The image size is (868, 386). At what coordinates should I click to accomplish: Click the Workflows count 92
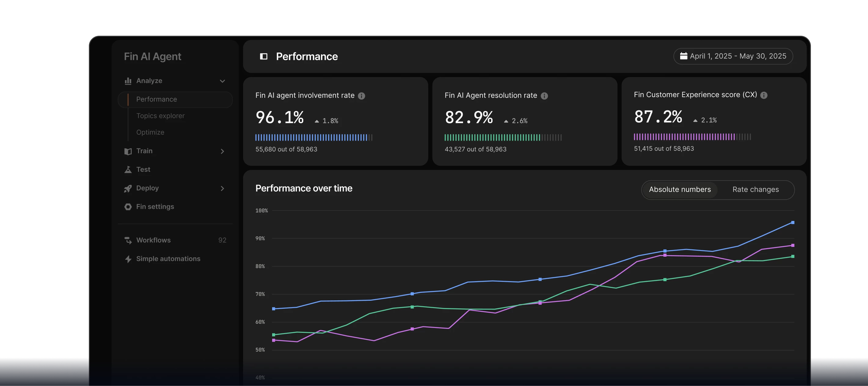tap(222, 240)
